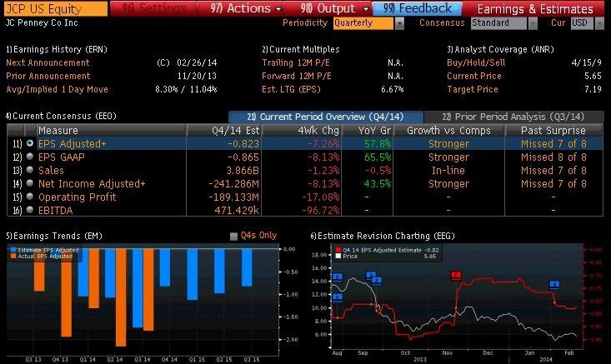Click the Sales estimate value 3.866B
The width and height of the screenshot is (611, 364).
click(x=243, y=170)
